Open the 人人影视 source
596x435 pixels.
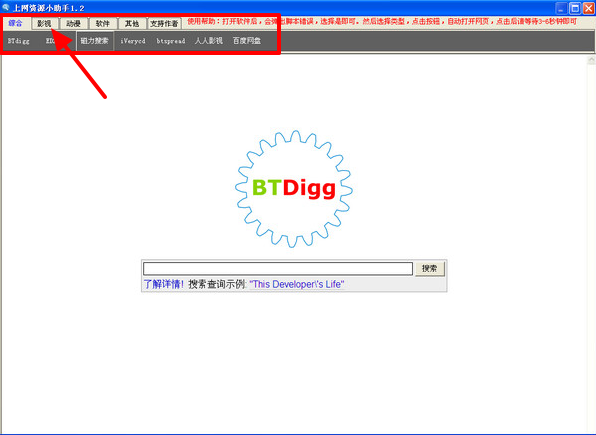209,41
